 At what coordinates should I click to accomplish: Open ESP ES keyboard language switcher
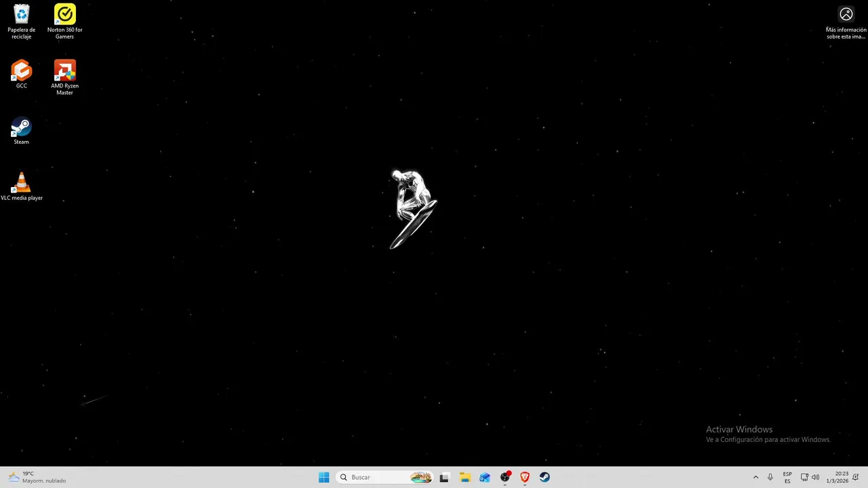tap(787, 477)
